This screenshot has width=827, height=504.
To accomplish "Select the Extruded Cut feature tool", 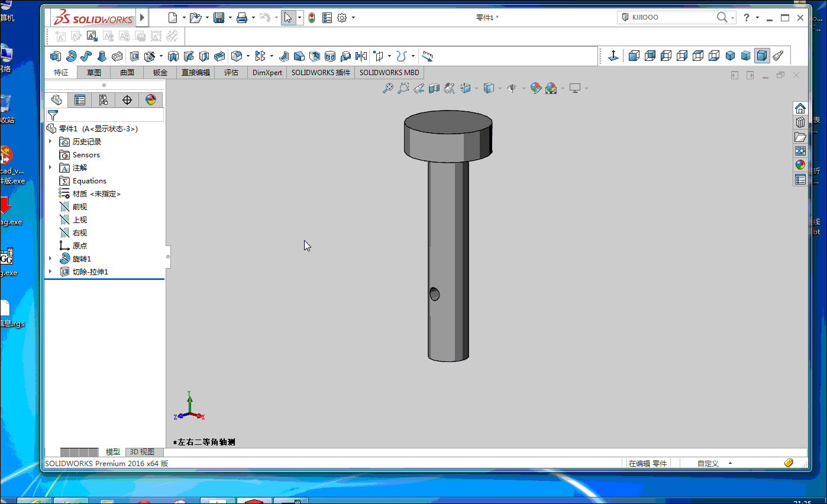I will coord(135,56).
